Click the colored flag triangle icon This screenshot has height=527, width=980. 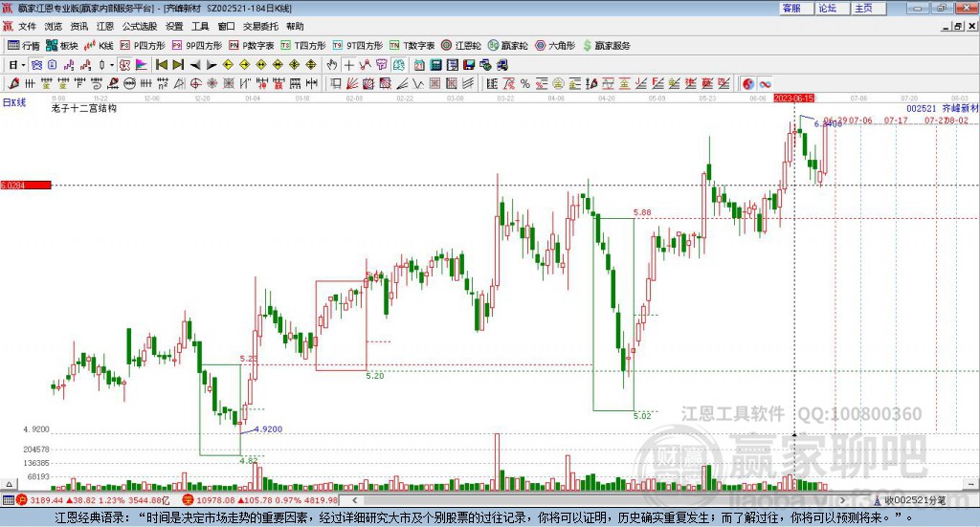click(x=142, y=65)
